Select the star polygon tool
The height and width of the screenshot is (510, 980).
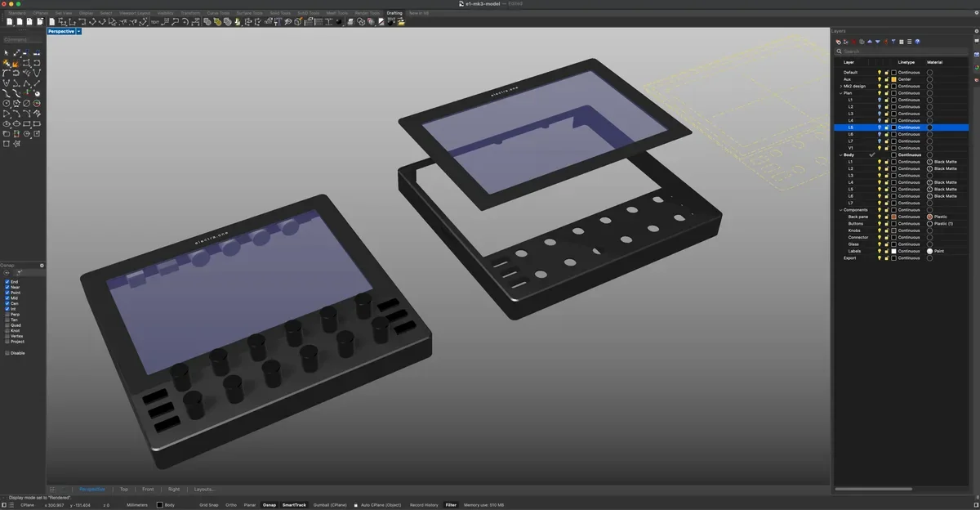[17, 144]
